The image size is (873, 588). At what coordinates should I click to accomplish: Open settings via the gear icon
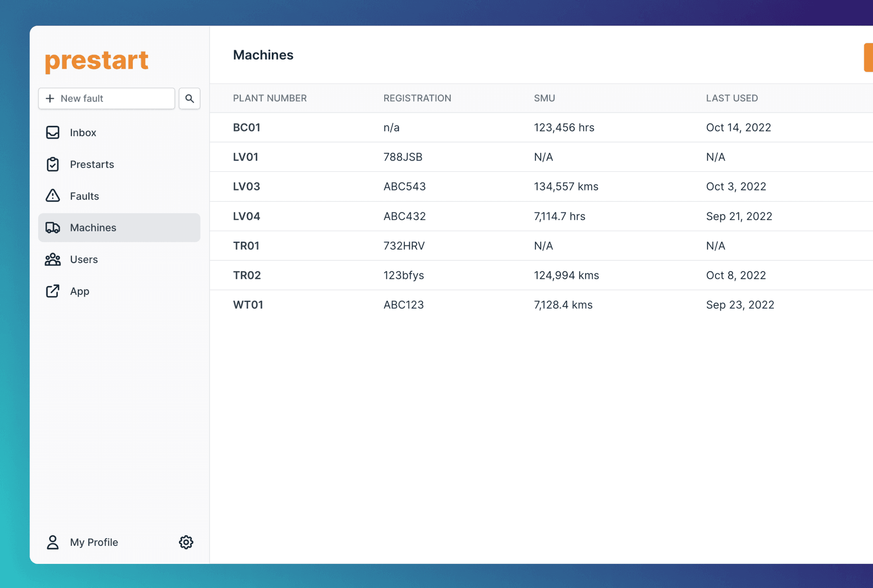[186, 542]
